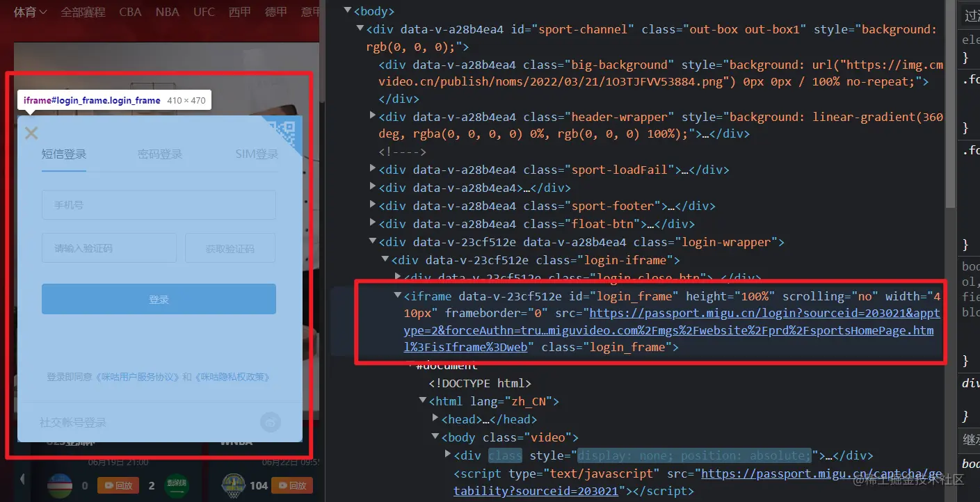Switch to the SIM登录 tab
The height and width of the screenshot is (502, 980).
click(x=257, y=154)
